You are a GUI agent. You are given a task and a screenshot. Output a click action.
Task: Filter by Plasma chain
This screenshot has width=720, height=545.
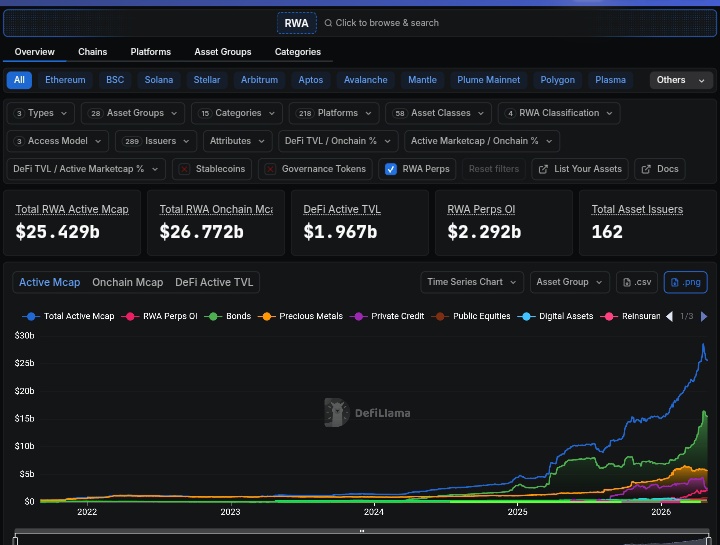(610, 80)
